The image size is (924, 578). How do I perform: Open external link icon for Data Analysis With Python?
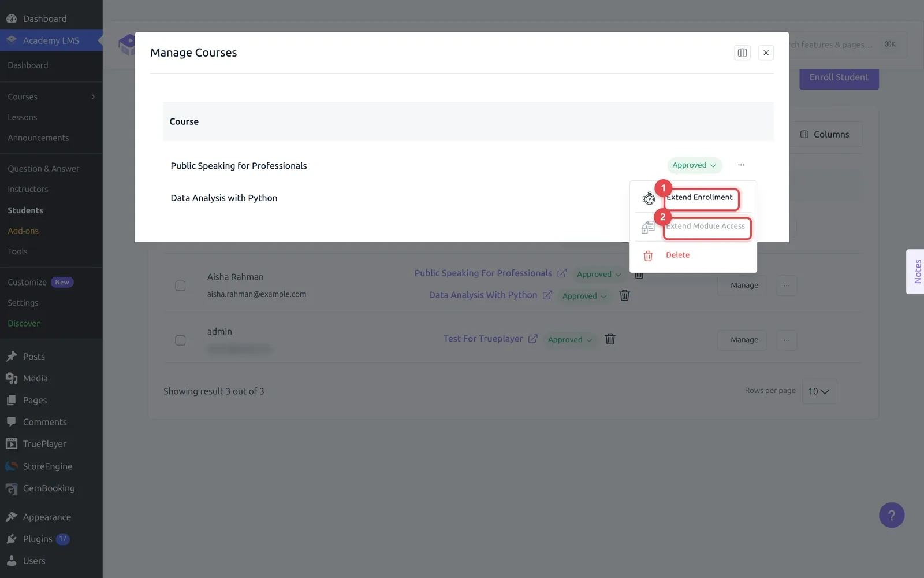(547, 295)
